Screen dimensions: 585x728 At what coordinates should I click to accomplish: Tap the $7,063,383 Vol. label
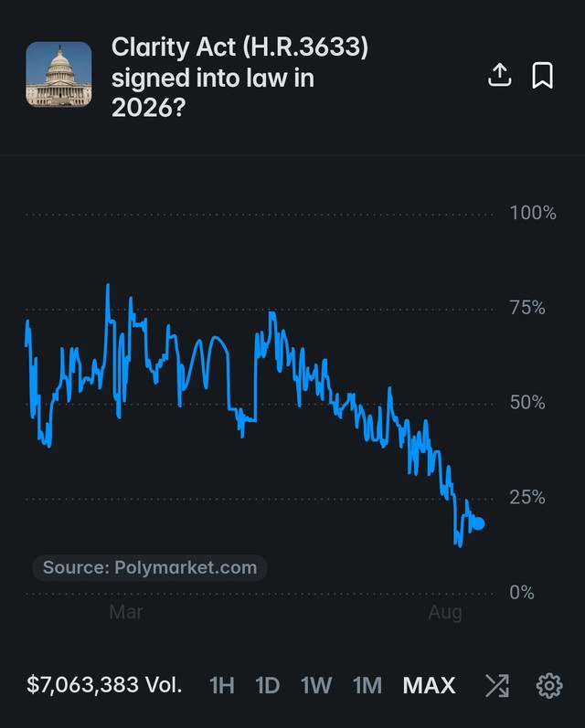[x=104, y=685]
